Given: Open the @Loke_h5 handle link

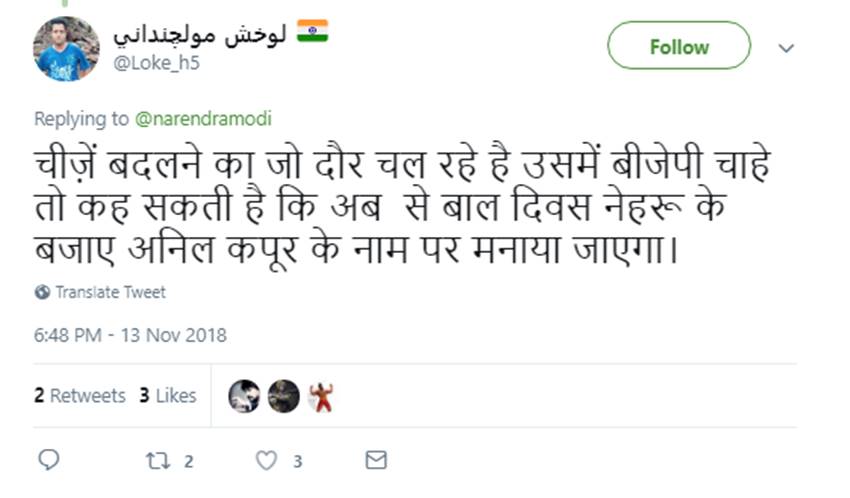Looking at the screenshot, I should point(147,61).
